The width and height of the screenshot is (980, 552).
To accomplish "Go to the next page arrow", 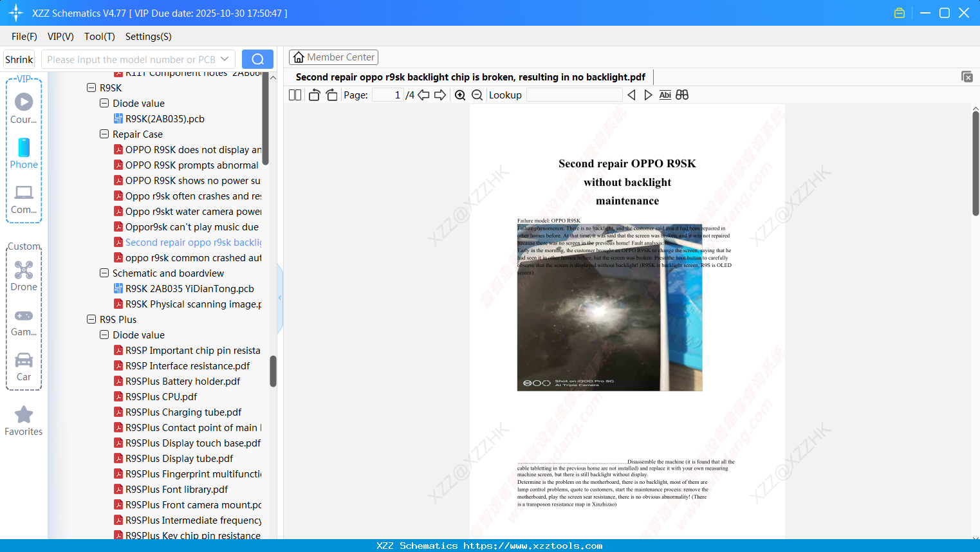I will 440,95.
